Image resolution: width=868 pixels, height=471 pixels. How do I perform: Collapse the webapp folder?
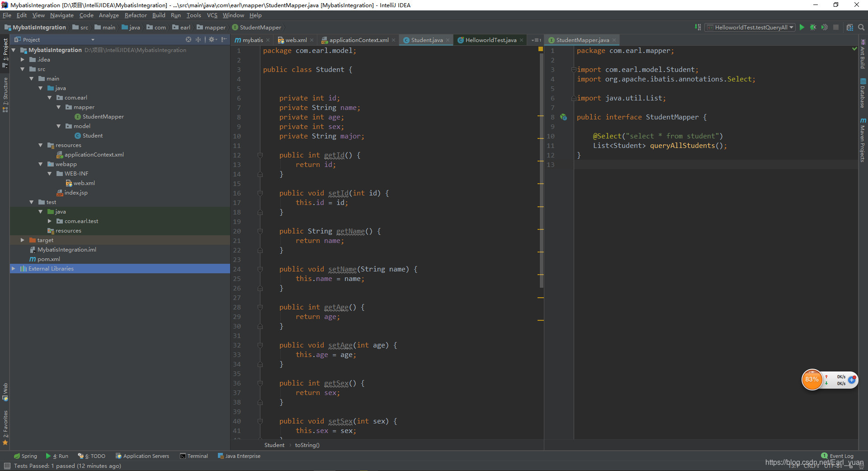(40, 164)
